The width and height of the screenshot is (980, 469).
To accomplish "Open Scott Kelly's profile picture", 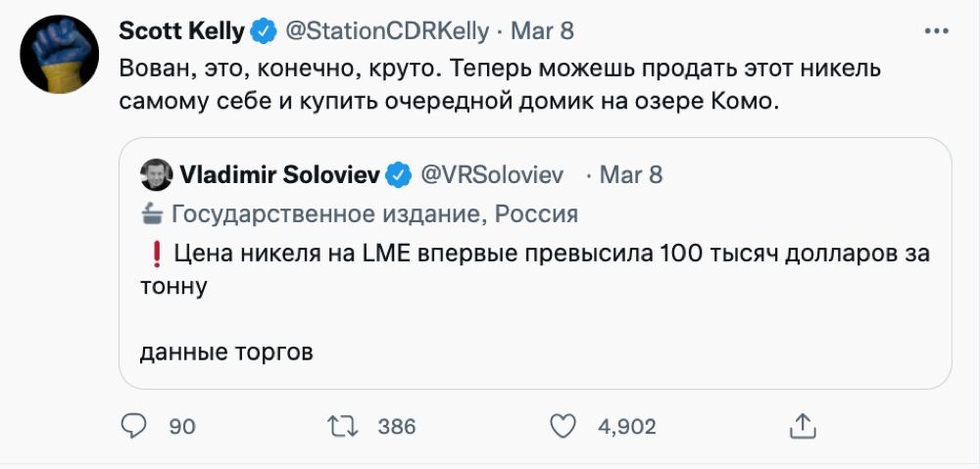I will pos(58,56).
